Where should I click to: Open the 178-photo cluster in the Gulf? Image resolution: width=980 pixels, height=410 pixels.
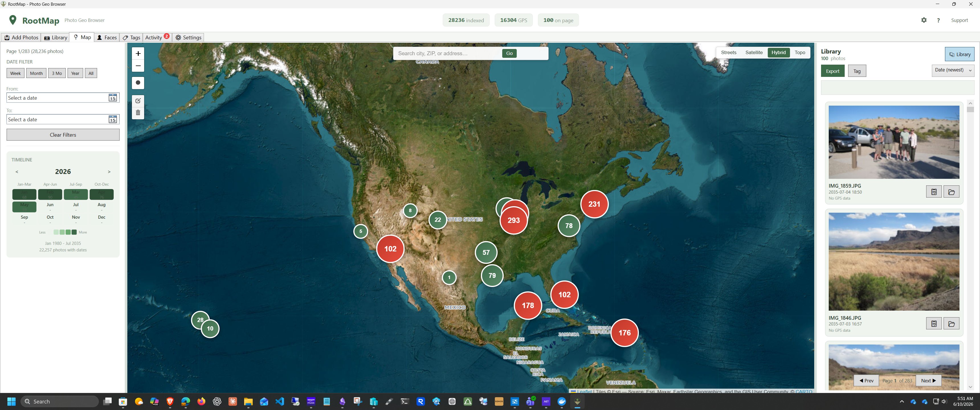click(x=528, y=306)
